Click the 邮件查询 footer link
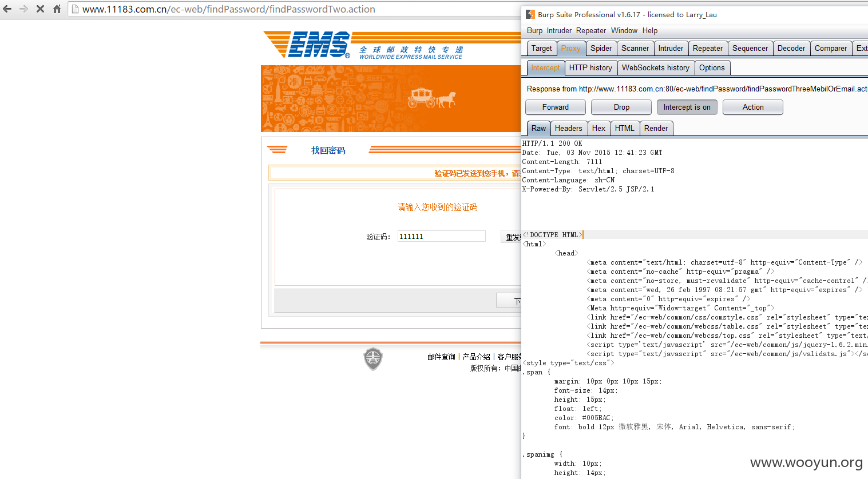The image size is (868, 479). (x=441, y=357)
